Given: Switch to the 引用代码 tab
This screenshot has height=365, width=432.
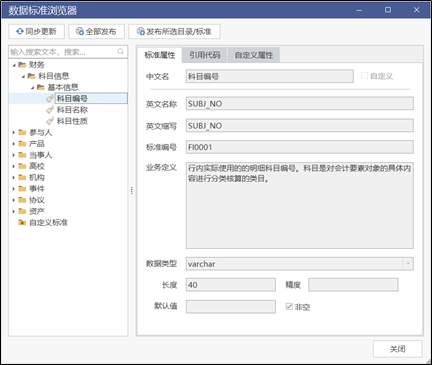Looking at the screenshot, I should pos(205,55).
